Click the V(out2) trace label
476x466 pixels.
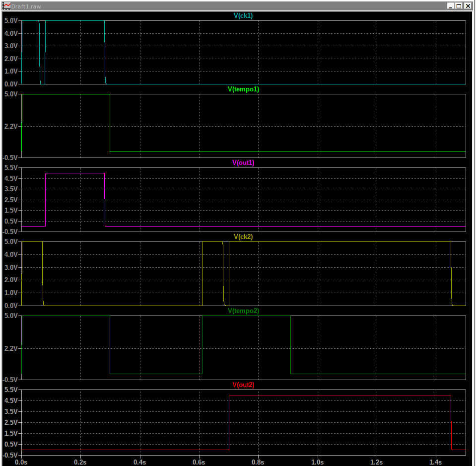click(x=244, y=385)
